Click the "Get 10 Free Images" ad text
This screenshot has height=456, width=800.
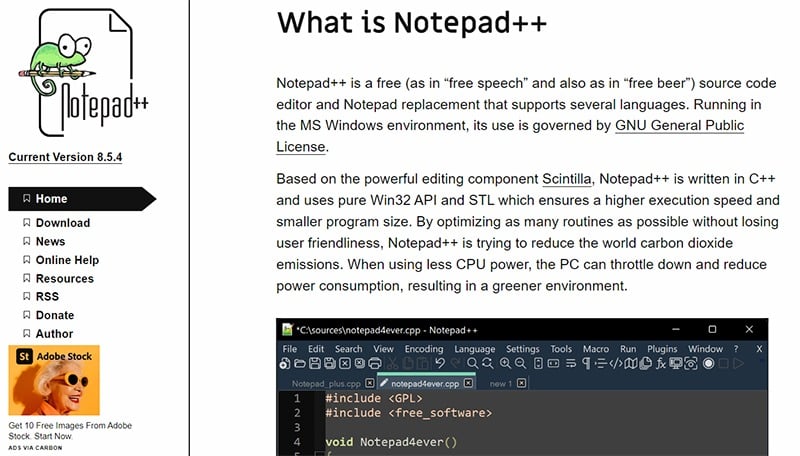[70, 430]
